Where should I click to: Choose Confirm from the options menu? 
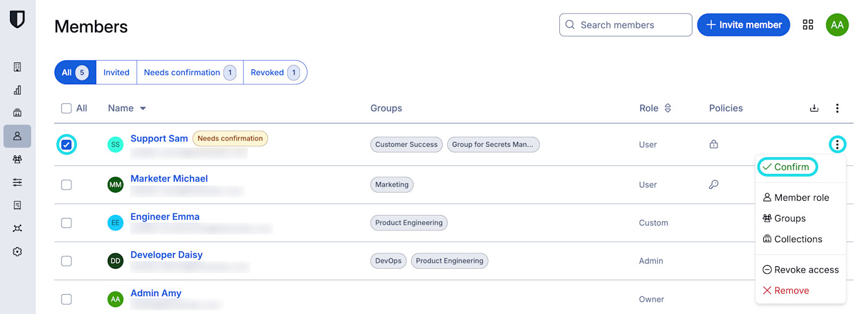click(x=786, y=167)
